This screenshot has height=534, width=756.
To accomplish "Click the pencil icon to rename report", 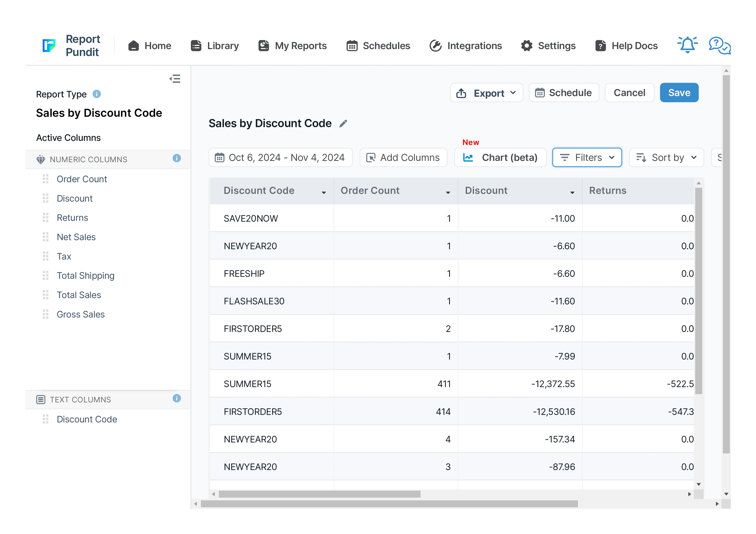I will tap(343, 124).
